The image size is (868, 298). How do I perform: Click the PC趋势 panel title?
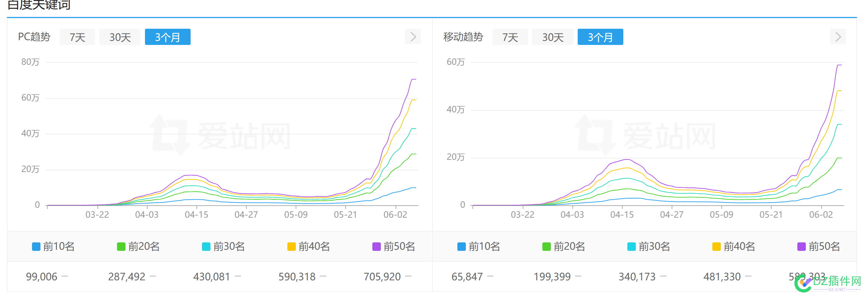click(x=34, y=37)
